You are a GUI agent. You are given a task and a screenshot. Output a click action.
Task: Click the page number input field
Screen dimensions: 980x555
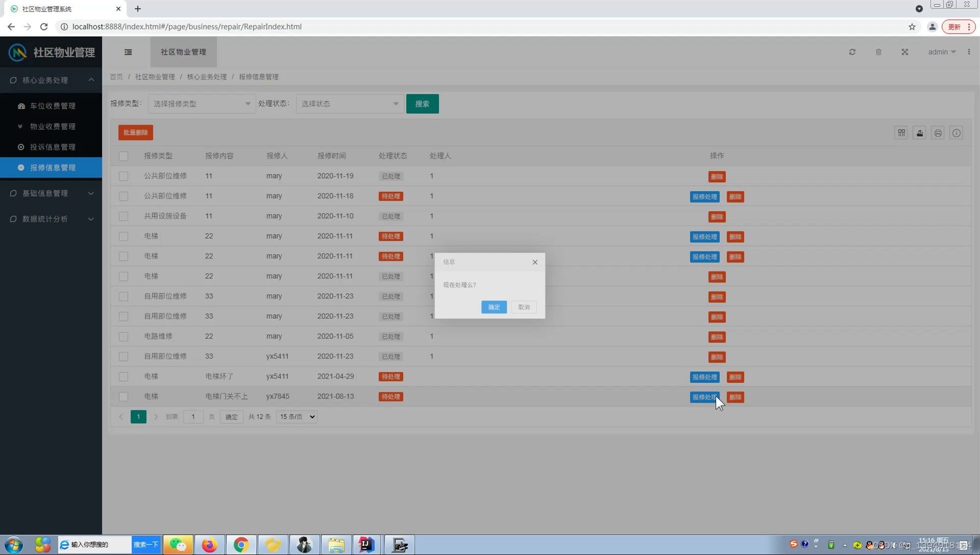click(193, 417)
